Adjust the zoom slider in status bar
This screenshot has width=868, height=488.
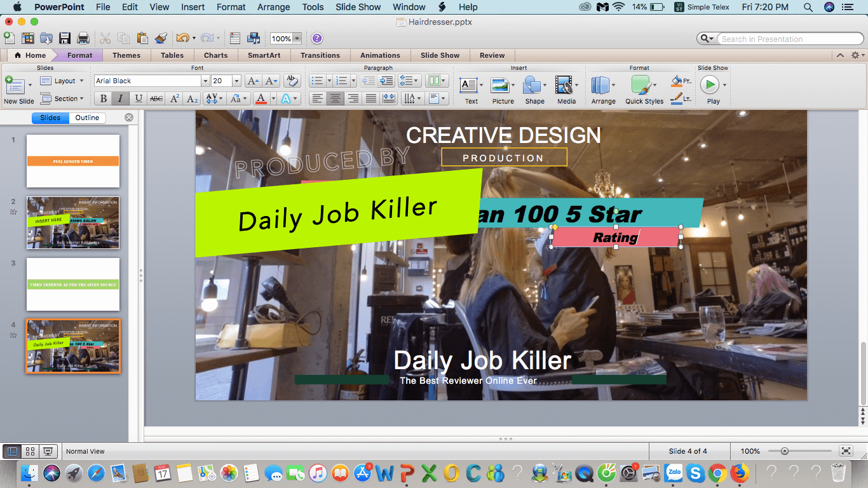[x=785, y=451]
